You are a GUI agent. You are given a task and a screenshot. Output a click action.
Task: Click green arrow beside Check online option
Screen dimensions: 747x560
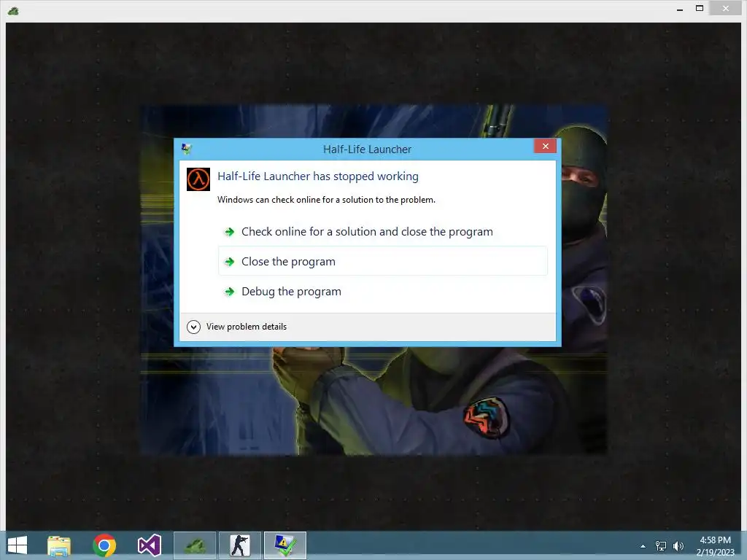tap(230, 232)
